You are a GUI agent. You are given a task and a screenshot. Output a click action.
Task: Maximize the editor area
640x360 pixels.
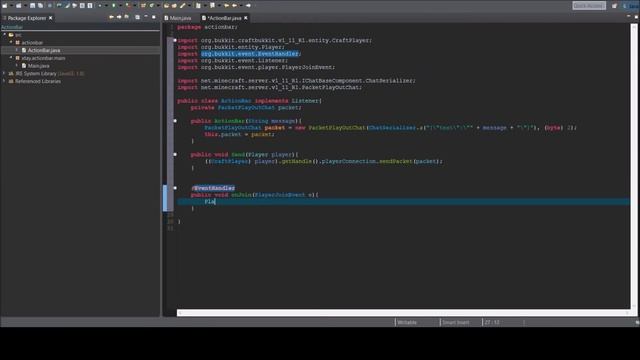click(636, 17)
